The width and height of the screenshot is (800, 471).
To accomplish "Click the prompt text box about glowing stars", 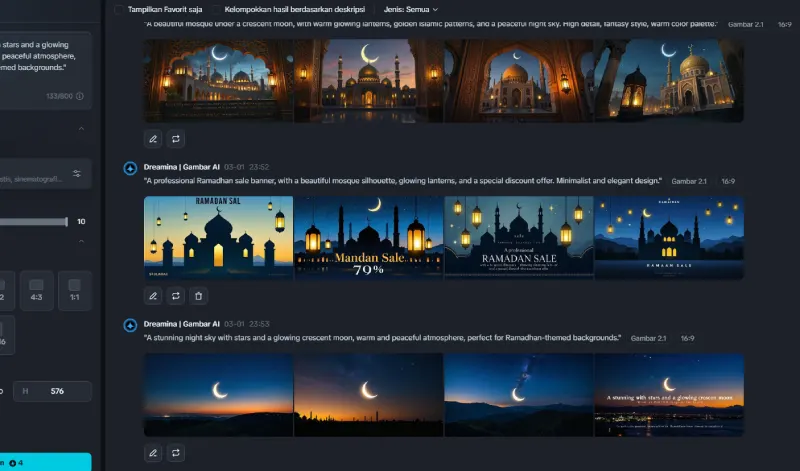I will (45, 70).
